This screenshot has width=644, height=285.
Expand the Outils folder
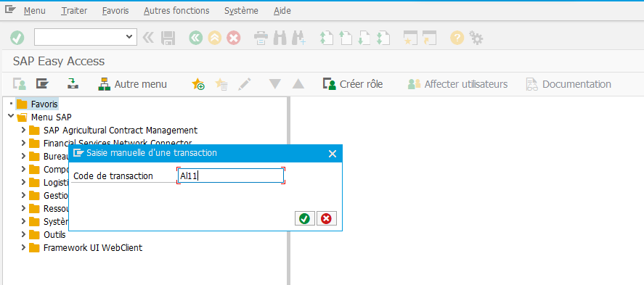point(23,234)
